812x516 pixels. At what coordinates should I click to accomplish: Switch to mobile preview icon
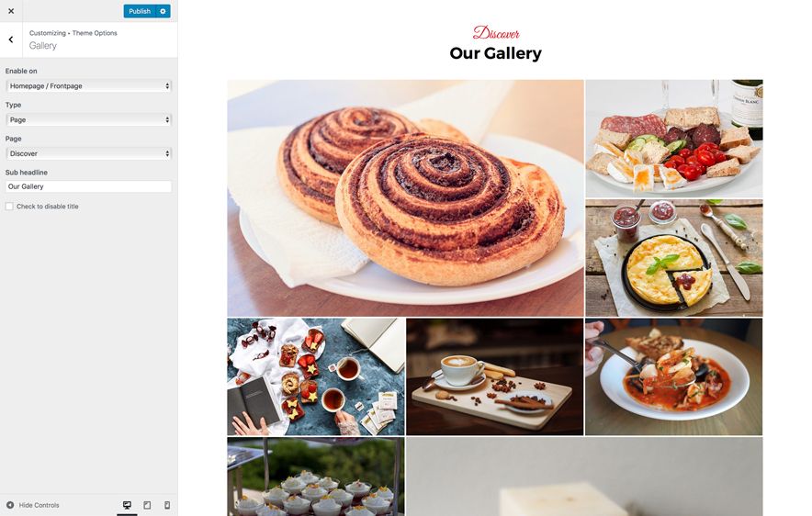(x=167, y=505)
